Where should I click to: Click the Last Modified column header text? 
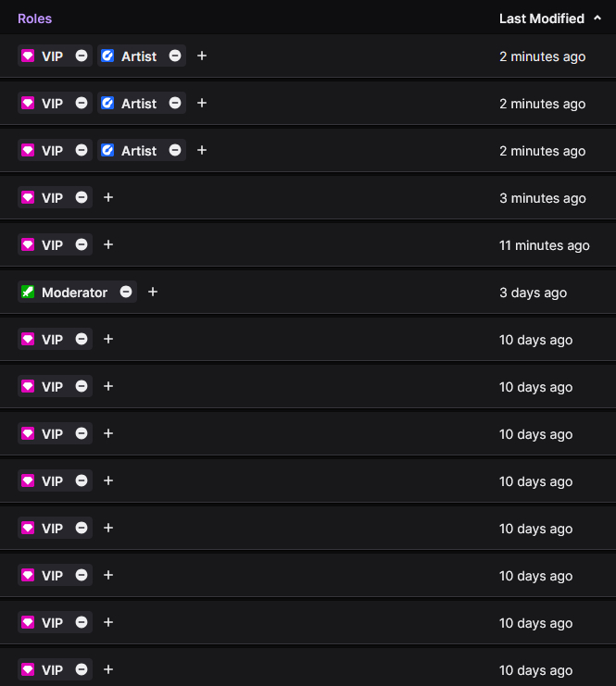point(541,19)
